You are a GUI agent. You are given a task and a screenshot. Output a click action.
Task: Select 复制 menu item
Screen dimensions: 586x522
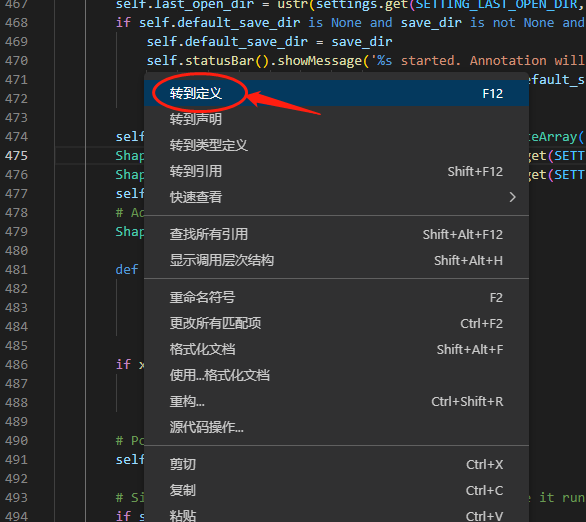click(336, 490)
